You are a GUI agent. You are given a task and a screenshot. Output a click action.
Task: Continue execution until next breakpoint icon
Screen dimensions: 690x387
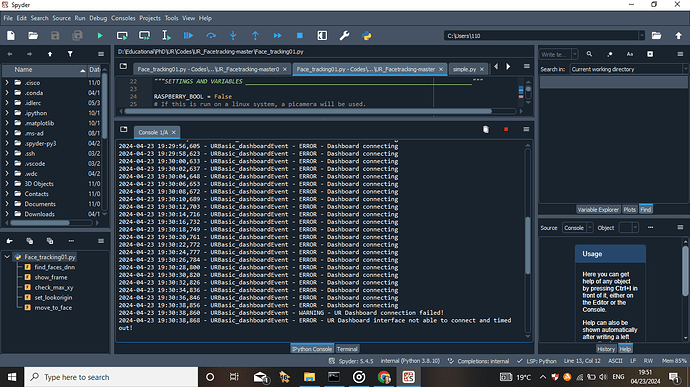pyautogui.click(x=277, y=36)
